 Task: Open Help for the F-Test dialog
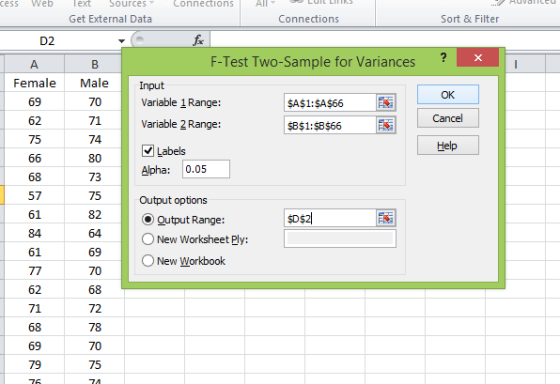448,145
